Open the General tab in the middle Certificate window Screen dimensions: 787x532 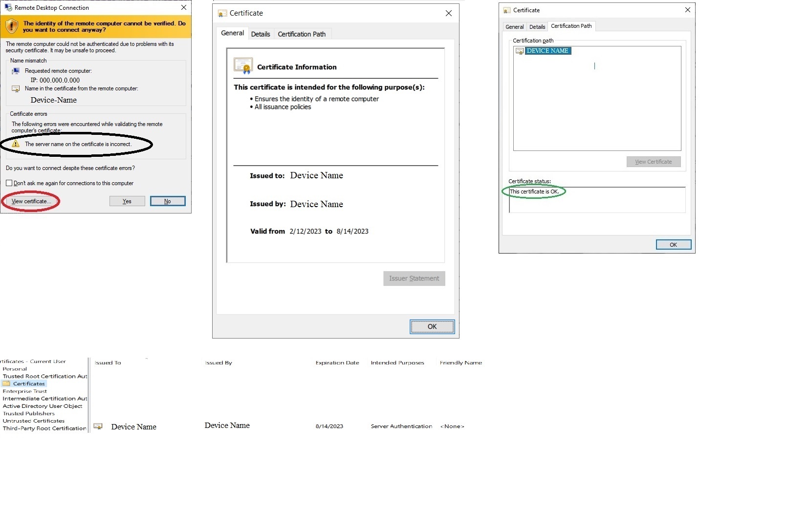(x=232, y=33)
